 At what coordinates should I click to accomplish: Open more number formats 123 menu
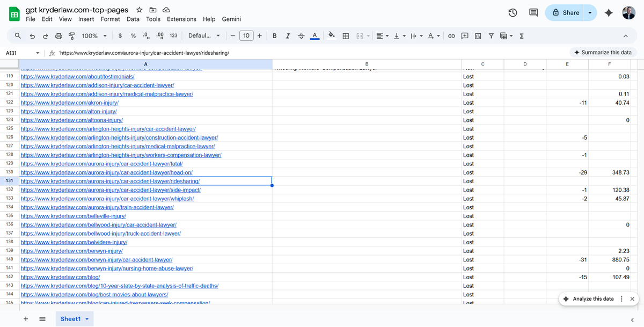point(173,36)
